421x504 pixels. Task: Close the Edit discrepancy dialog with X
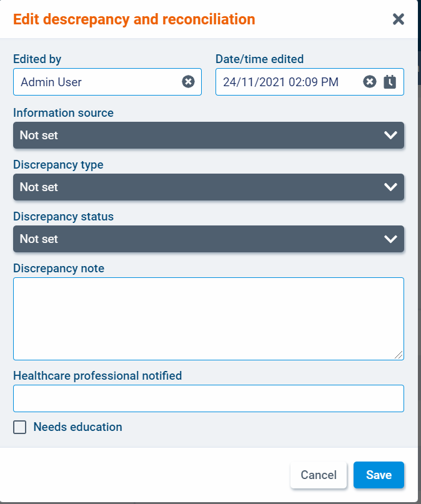click(x=399, y=19)
